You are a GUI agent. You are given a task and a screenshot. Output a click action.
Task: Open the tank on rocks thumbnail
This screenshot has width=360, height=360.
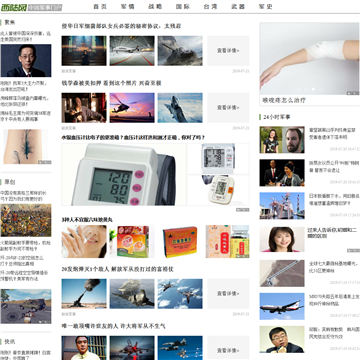(180, 51)
